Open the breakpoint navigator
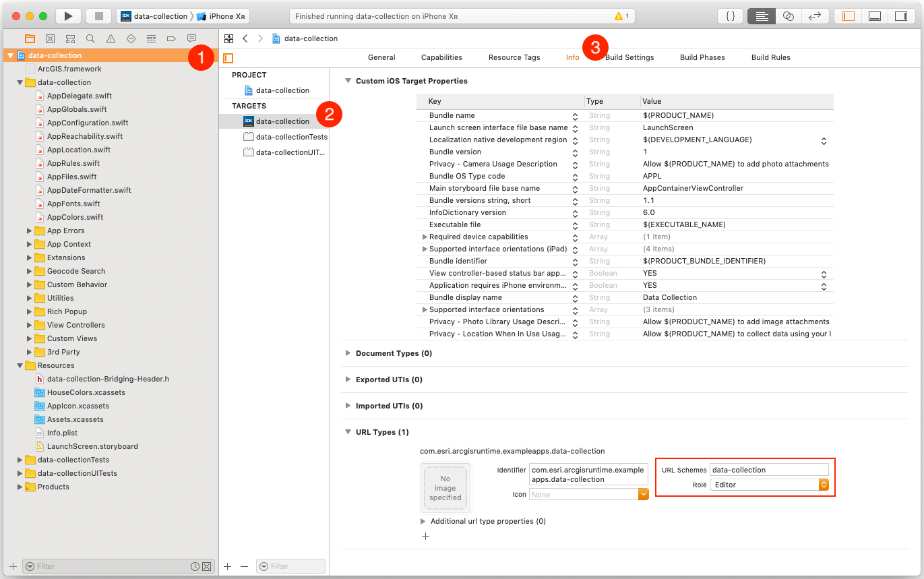 coord(171,38)
